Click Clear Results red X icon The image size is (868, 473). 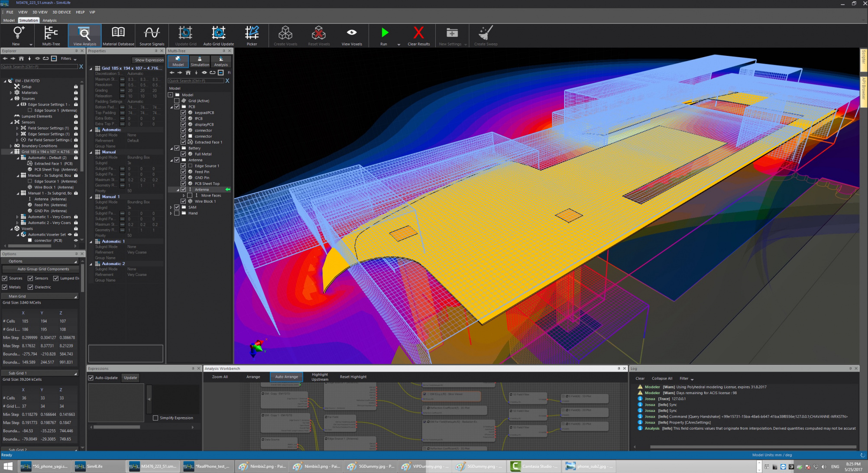pyautogui.click(x=418, y=33)
